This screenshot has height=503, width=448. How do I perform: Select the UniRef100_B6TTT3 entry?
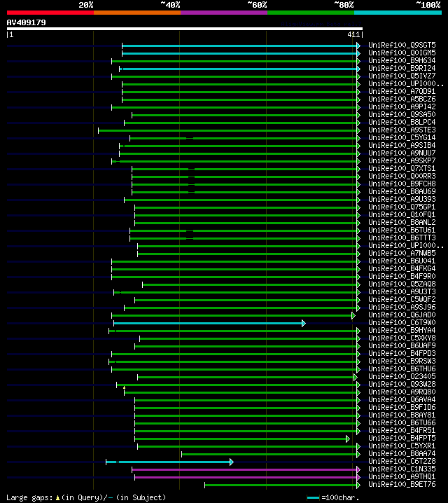pos(402,237)
